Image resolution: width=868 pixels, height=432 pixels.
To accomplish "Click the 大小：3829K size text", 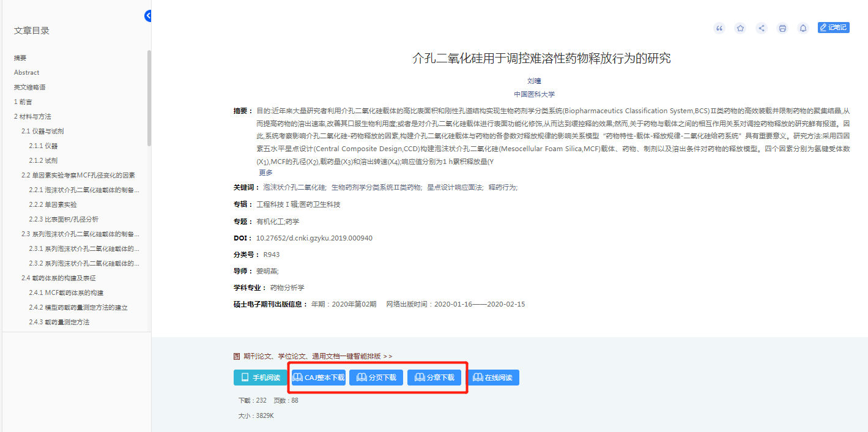I will tap(256, 415).
